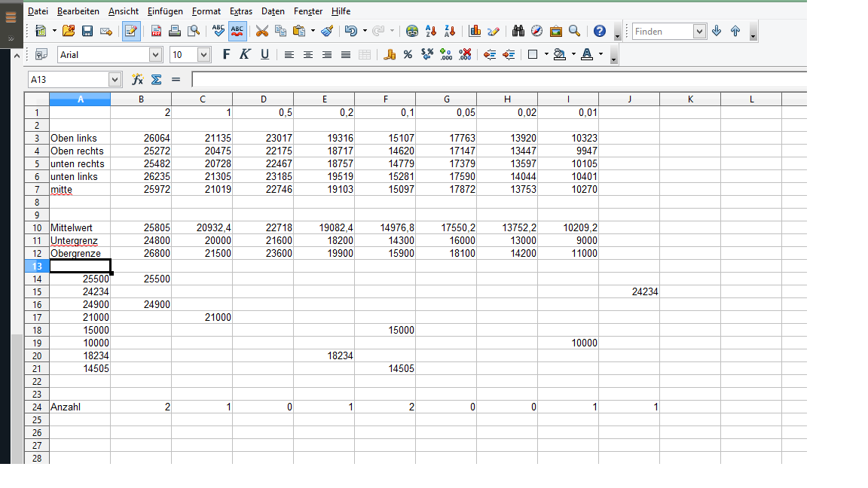Expand the New document dropdown arrow
Viewport: 868px width, 488px height.
(54, 31)
